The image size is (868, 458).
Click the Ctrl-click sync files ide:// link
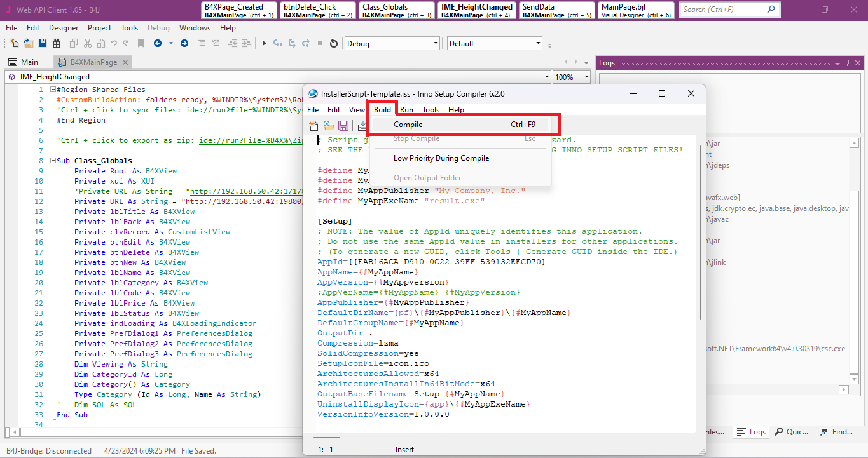tap(244, 110)
